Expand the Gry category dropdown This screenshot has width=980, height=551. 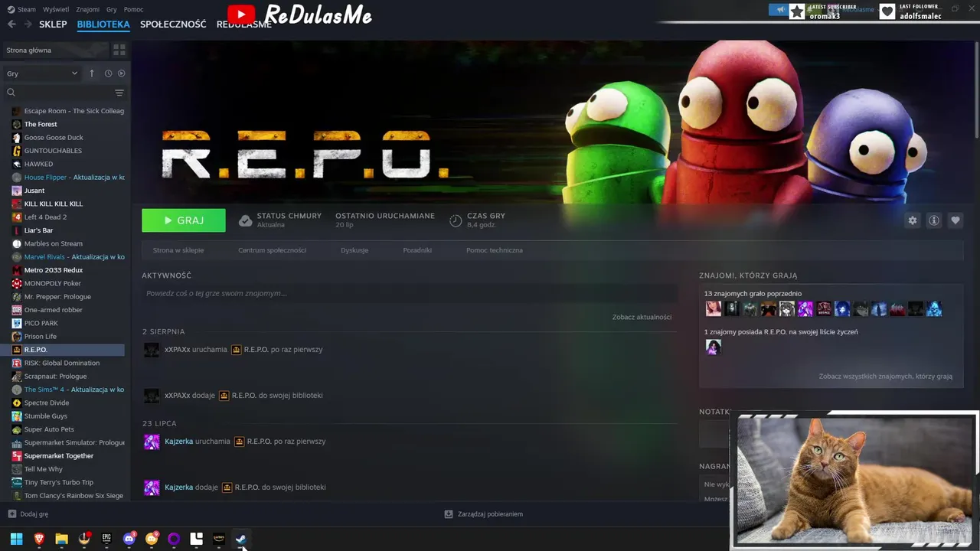pos(42,73)
